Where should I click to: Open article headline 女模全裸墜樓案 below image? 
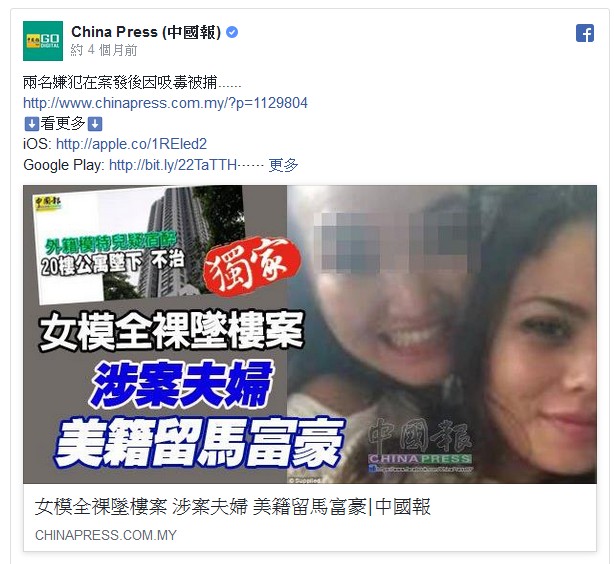[x=233, y=507]
